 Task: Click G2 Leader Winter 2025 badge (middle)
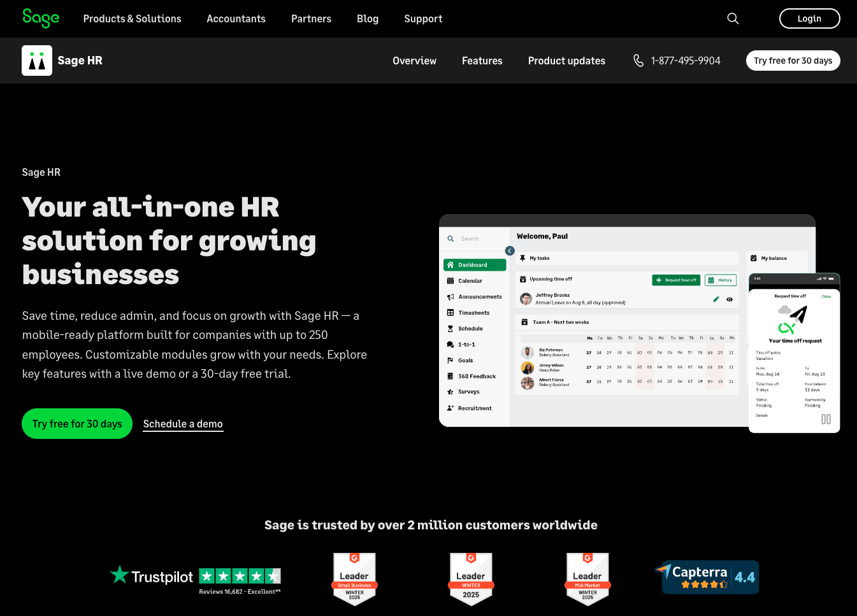(471, 579)
